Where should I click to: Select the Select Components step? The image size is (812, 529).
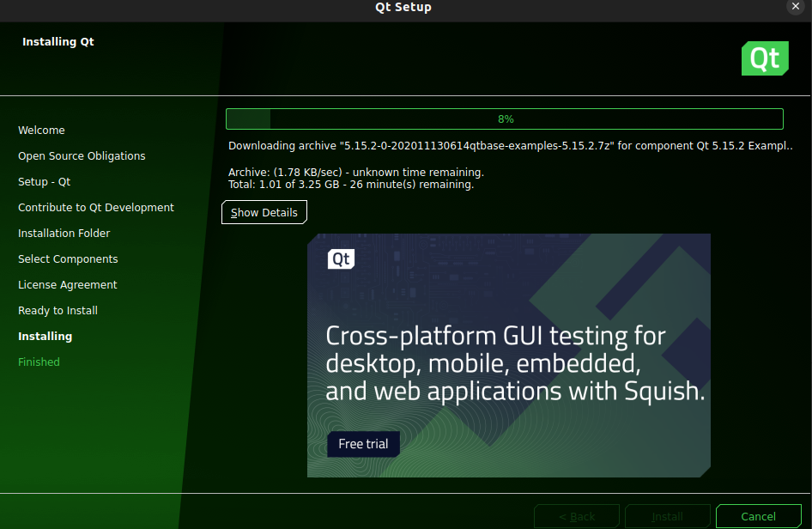click(68, 259)
